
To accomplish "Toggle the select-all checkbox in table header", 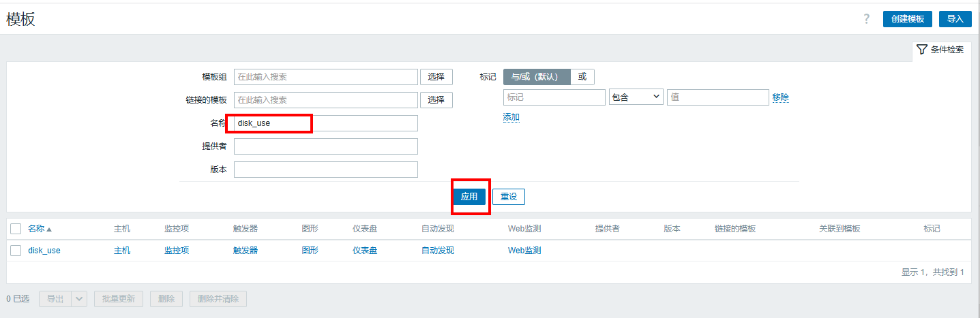I will click(16, 229).
